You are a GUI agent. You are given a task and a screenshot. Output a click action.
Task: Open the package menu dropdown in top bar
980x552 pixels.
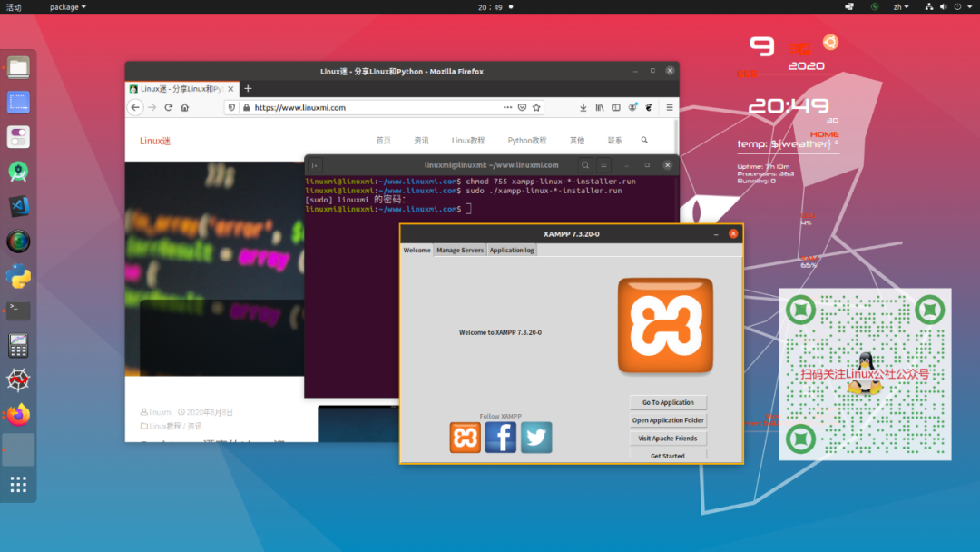point(67,7)
